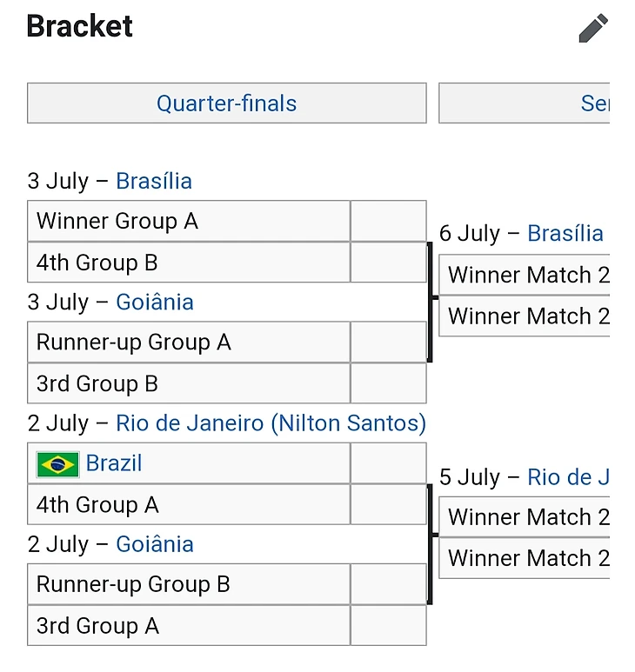Open the Goiânia link for the 2 July match

coord(155,544)
